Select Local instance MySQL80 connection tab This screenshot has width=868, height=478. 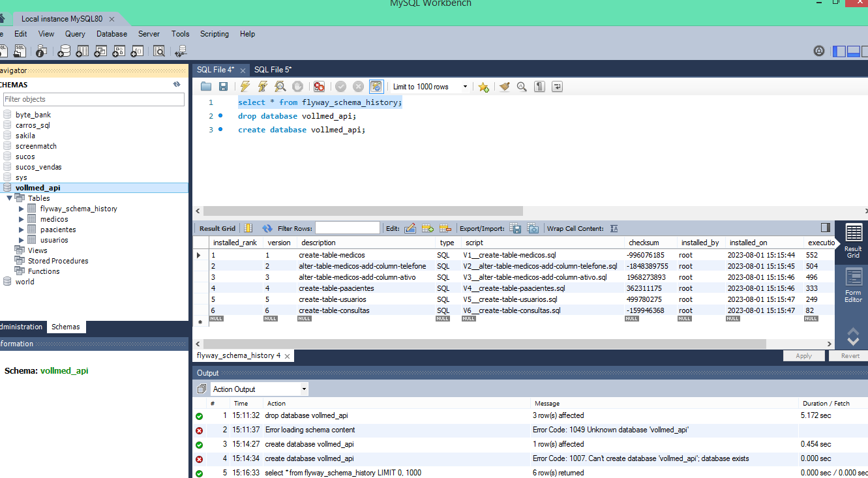tap(61, 19)
